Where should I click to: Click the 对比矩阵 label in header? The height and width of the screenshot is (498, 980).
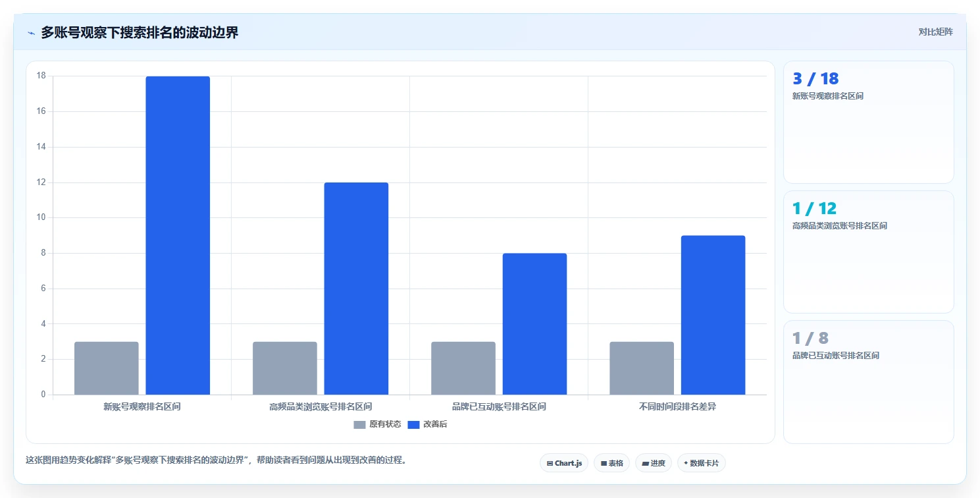(935, 32)
